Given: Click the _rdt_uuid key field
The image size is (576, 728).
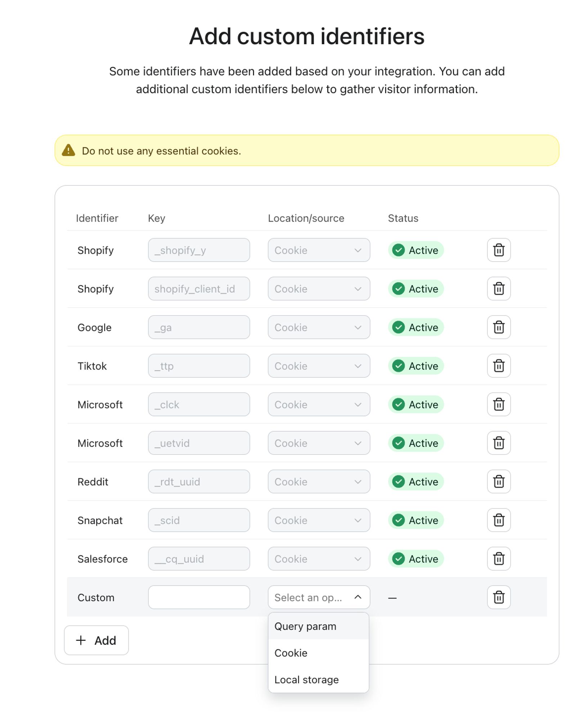Looking at the screenshot, I should pyautogui.click(x=199, y=481).
